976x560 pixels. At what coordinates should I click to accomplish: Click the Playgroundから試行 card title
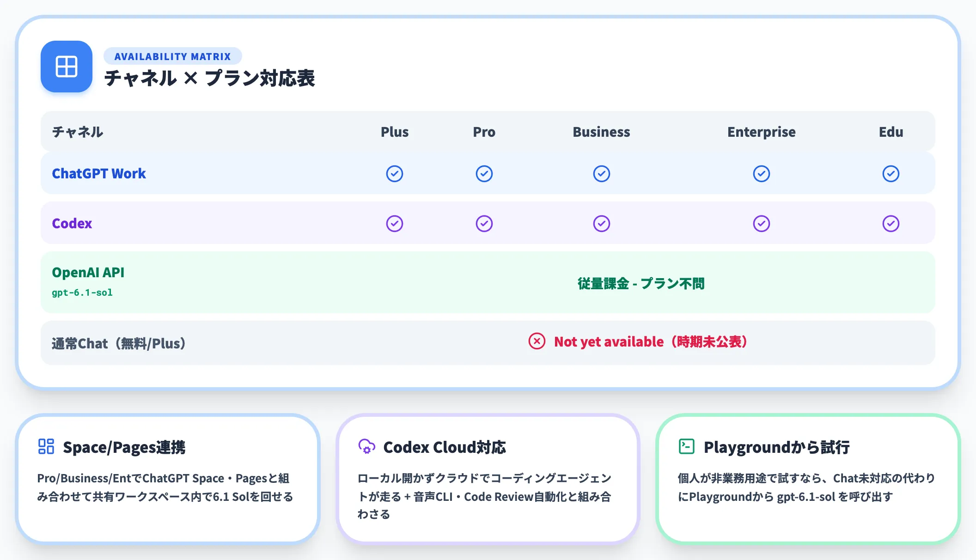777,447
